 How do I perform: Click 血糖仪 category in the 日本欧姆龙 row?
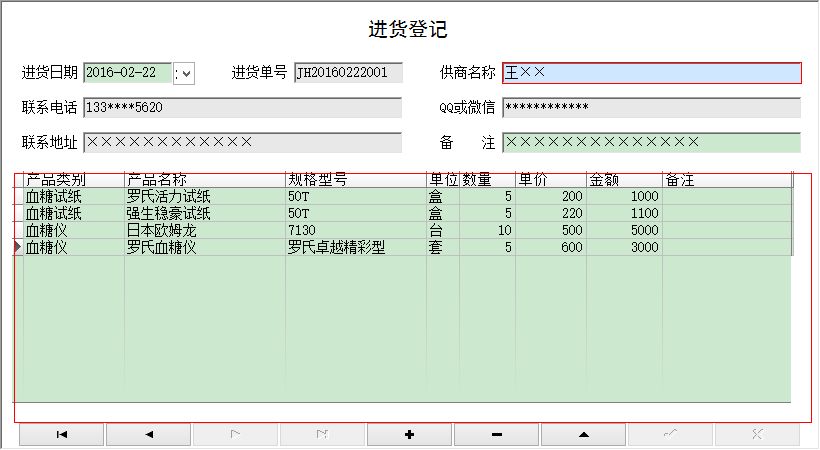(74, 230)
